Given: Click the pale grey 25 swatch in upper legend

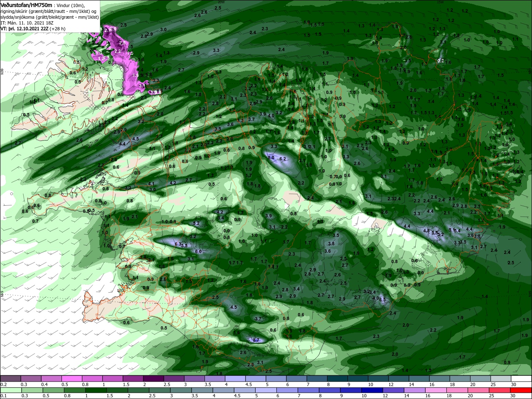Looking at the screenshot, I should coord(501,379).
